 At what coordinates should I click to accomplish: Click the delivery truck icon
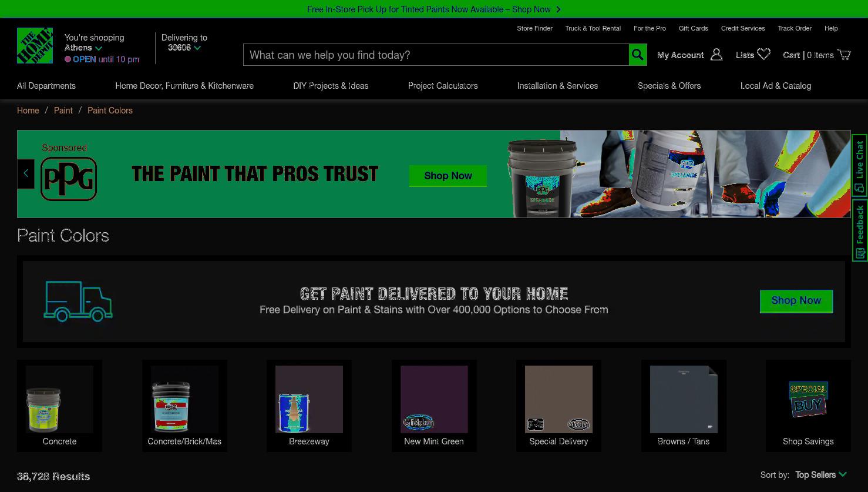(x=78, y=301)
